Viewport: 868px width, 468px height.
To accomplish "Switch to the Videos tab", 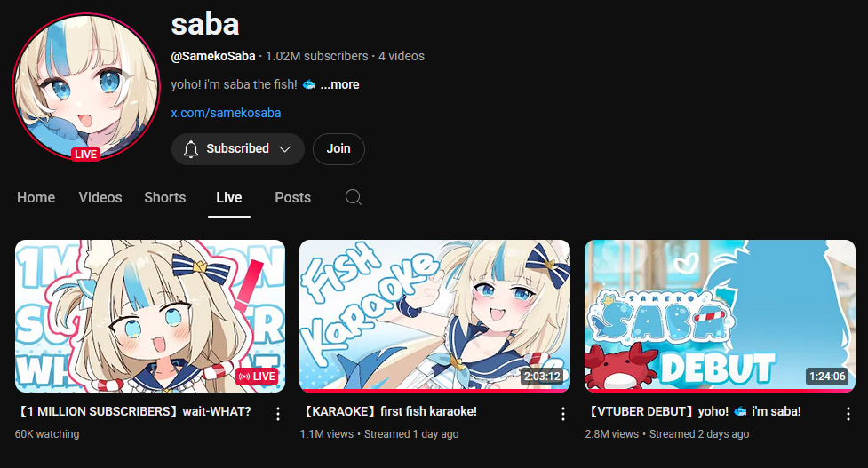I will coord(100,197).
